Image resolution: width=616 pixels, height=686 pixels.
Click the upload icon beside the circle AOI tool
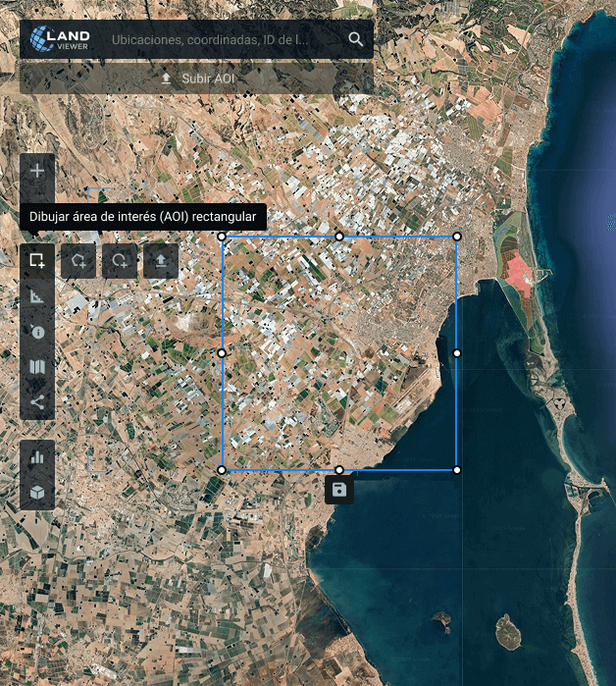pos(161,261)
